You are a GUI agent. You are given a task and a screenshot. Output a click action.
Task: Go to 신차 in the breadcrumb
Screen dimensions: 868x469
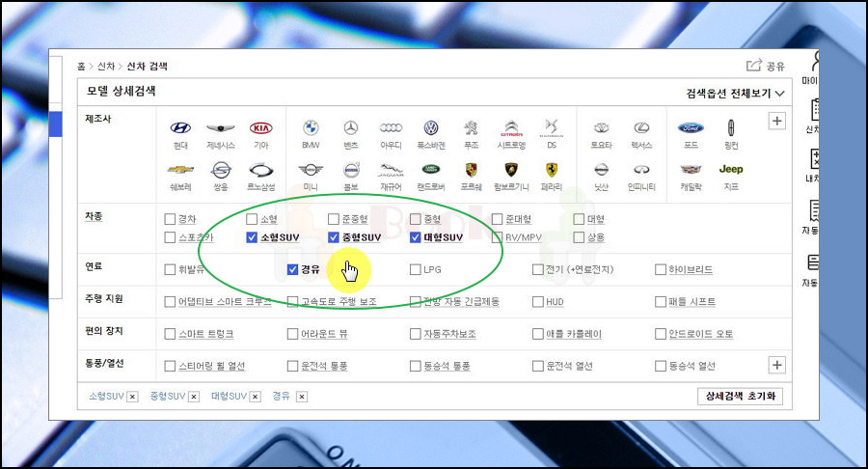coord(106,67)
